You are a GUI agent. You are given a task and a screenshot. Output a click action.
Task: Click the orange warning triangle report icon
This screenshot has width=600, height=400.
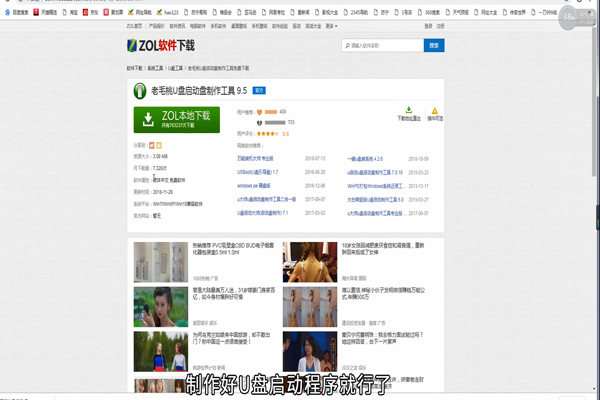tap(435, 111)
